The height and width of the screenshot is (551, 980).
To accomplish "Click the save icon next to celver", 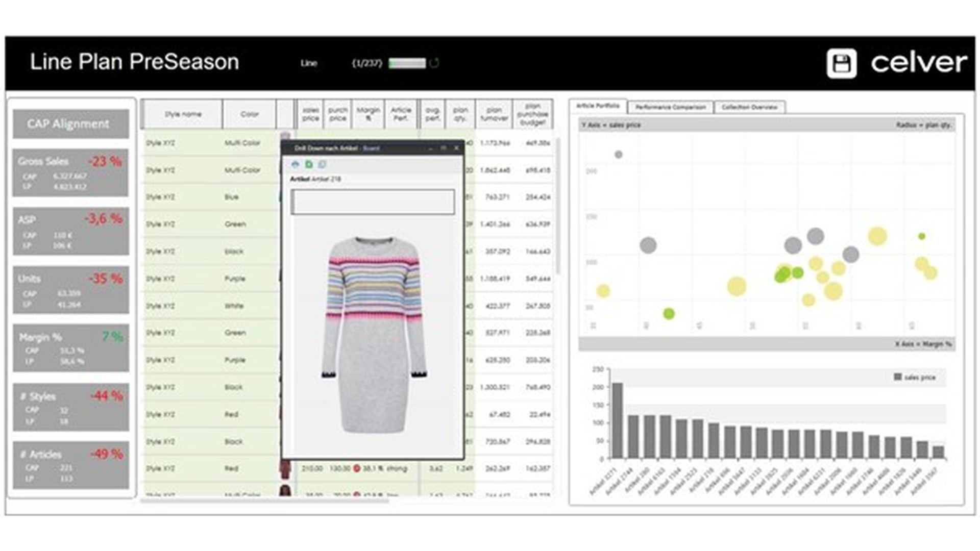I will (841, 64).
